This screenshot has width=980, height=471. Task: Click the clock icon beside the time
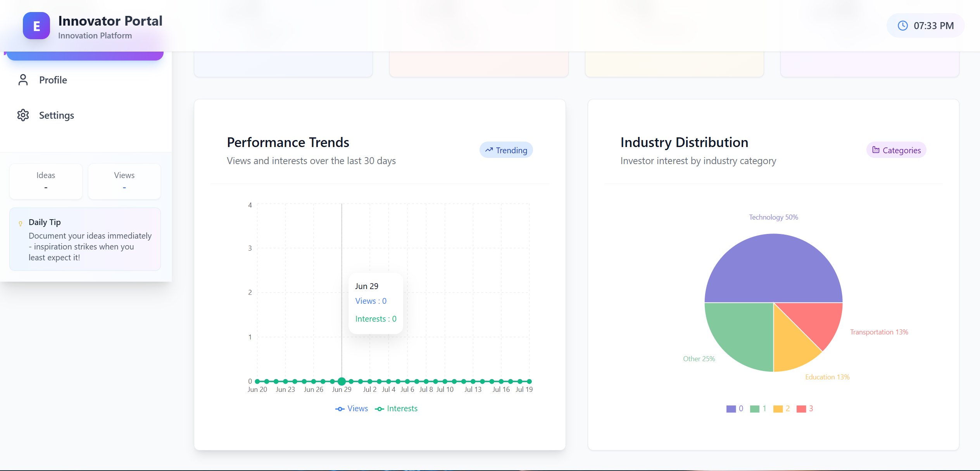903,26
